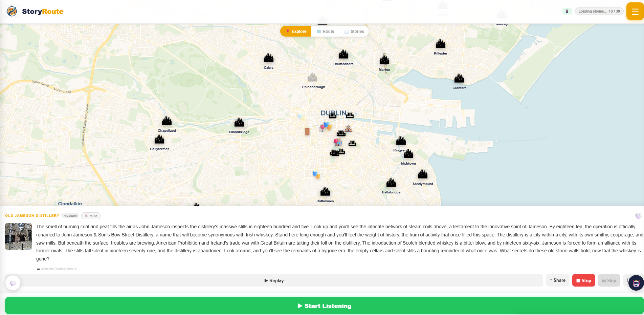Select the Irishtown neighborhood marker
The height and width of the screenshot is (315, 644).
point(408,154)
